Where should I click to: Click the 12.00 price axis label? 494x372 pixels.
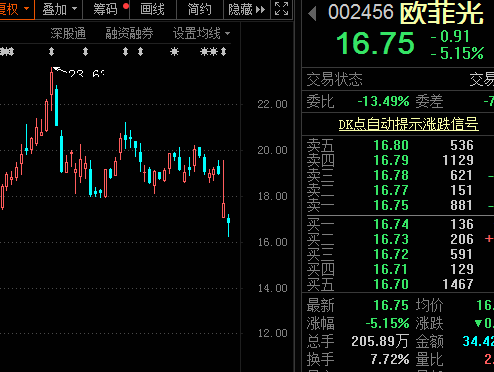tap(272, 333)
